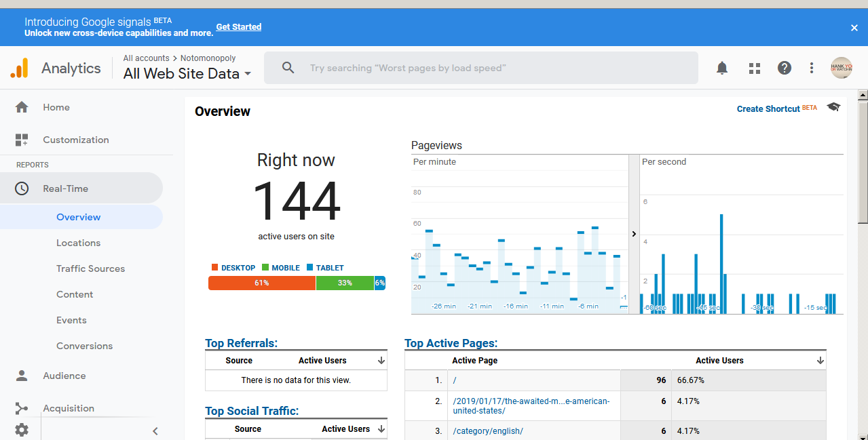Click the Get Started link
Viewport: 868px width, 440px height.
pos(238,27)
